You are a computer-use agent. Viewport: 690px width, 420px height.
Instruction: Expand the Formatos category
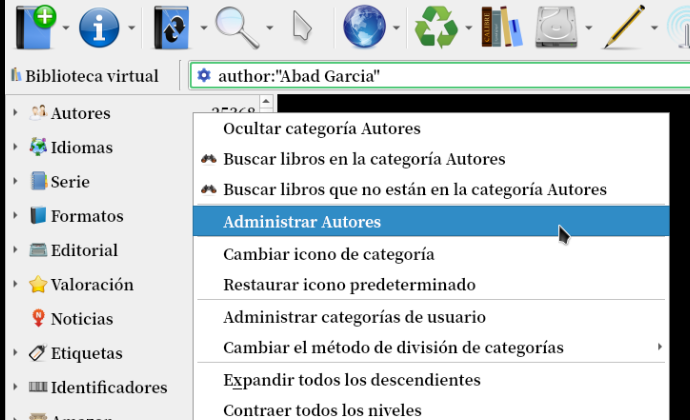(15, 216)
